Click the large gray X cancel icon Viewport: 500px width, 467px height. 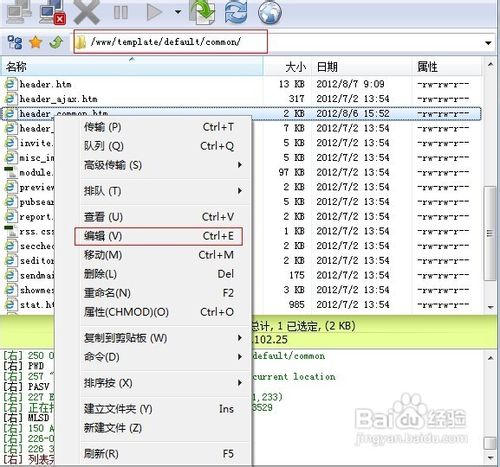tap(87, 12)
